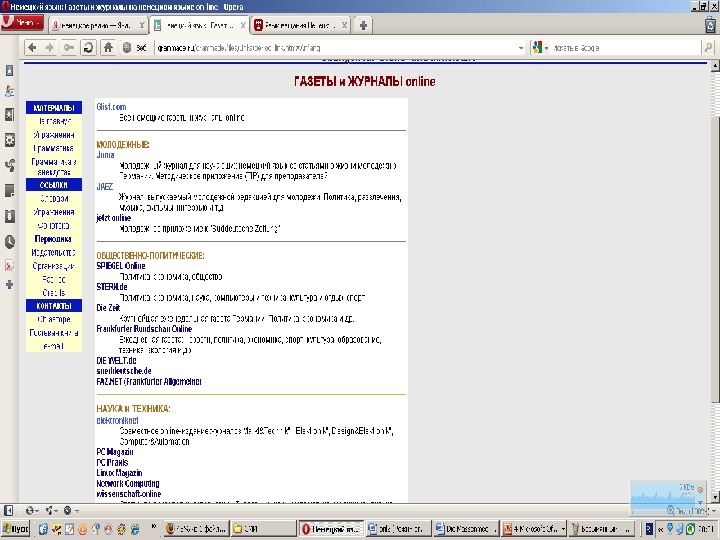Image resolution: width=720 pixels, height=540 pixels.
Task: Open the FAZ.NET link
Action: click(x=149, y=382)
